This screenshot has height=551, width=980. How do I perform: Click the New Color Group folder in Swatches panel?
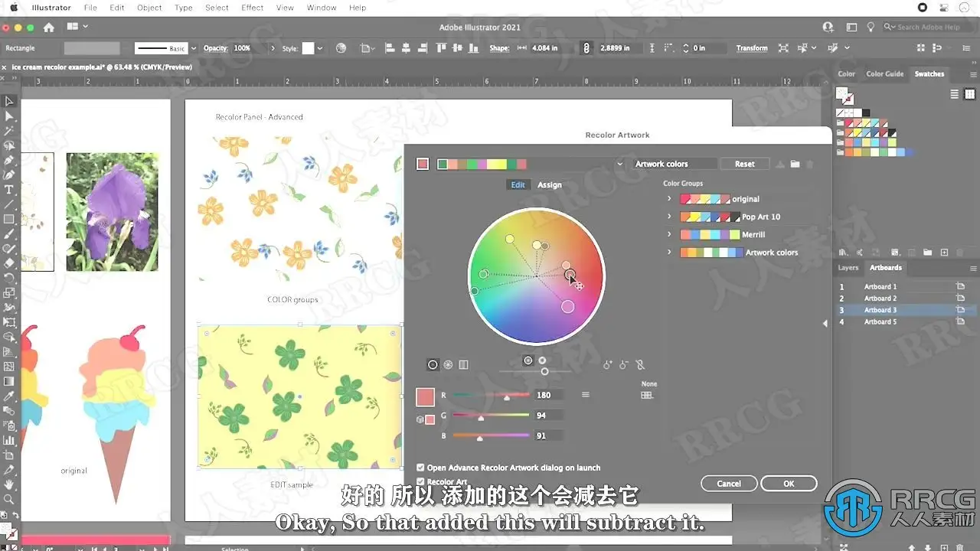927,252
